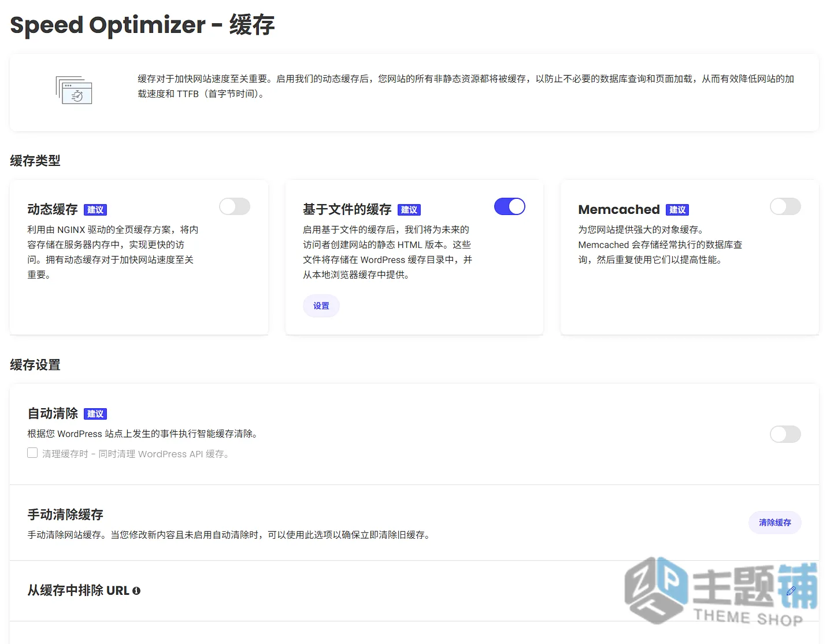The image size is (834, 644).
Task: Check the 清理 WordPress API 缓存 checkbox
Action: click(32, 453)
